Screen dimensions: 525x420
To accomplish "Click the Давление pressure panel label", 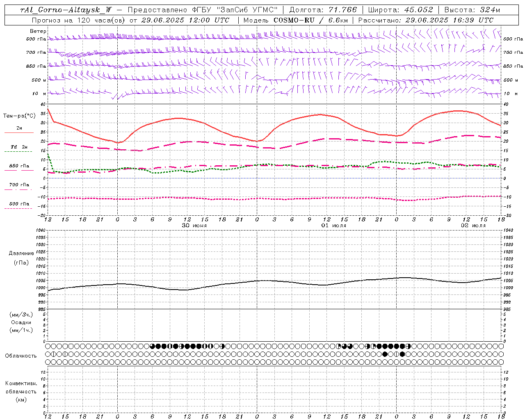I will [21, 253].
